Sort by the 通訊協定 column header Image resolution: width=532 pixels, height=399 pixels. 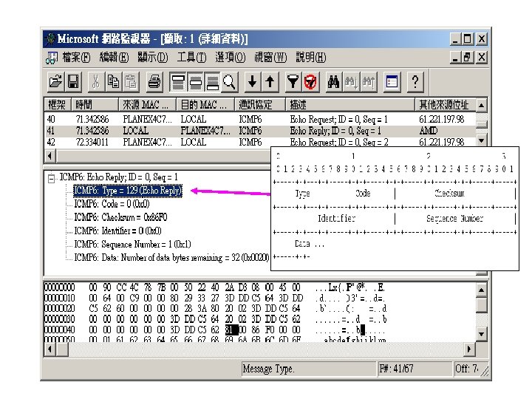[260, 105]
